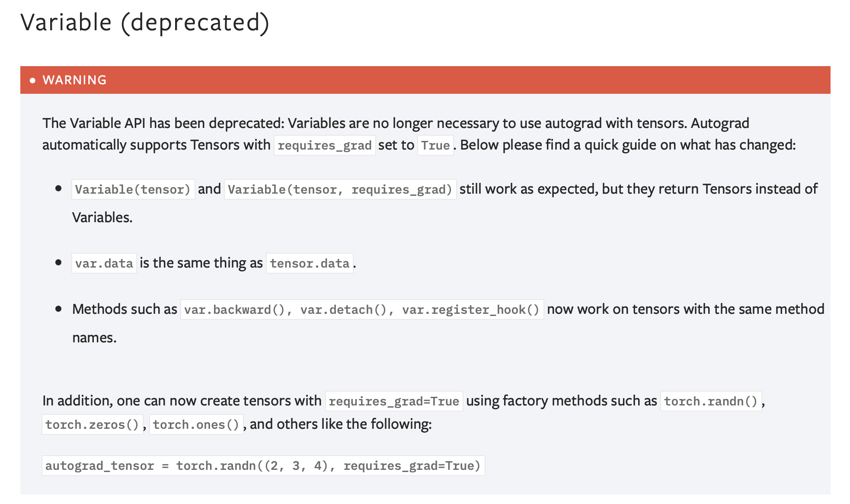Click the var.data code snippet
The image size is (850, 504).
tap(104, 264)
